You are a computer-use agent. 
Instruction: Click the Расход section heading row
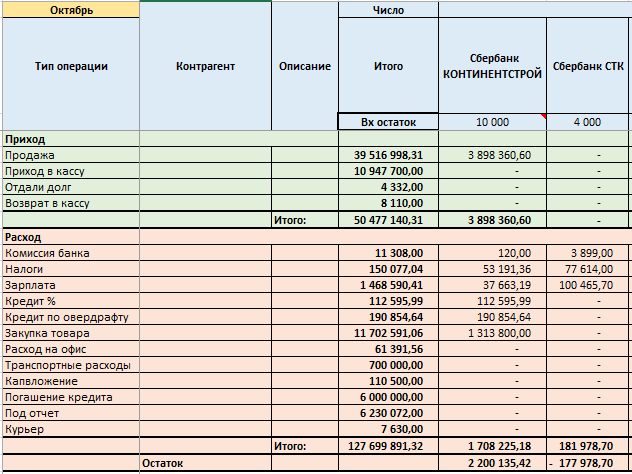click(70, 237)
